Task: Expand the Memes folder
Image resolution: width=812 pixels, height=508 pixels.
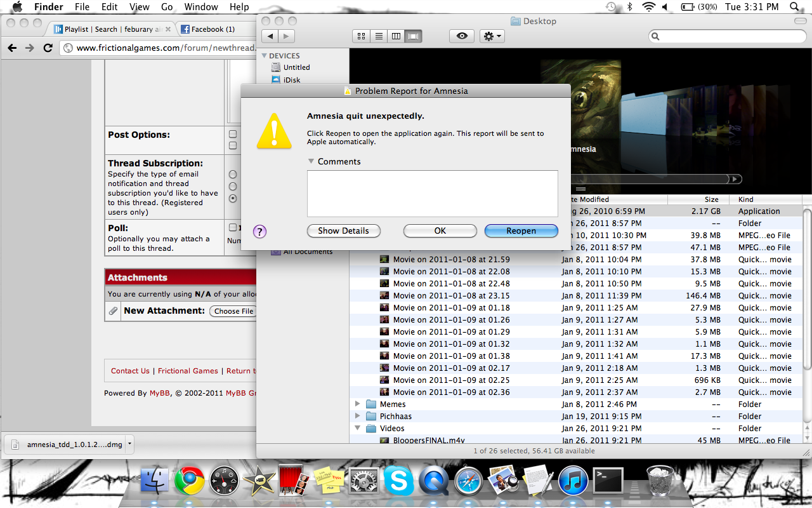Action: pos(358,404)
